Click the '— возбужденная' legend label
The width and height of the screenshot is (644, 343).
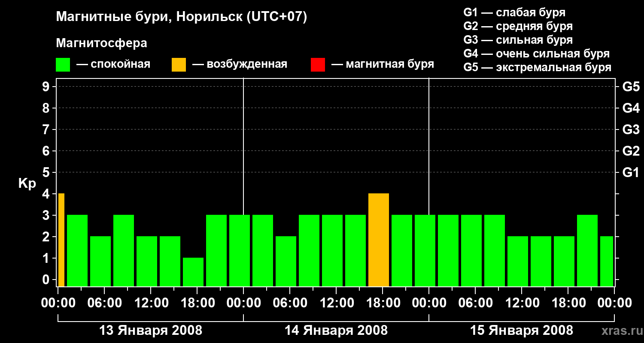(240, 65)
